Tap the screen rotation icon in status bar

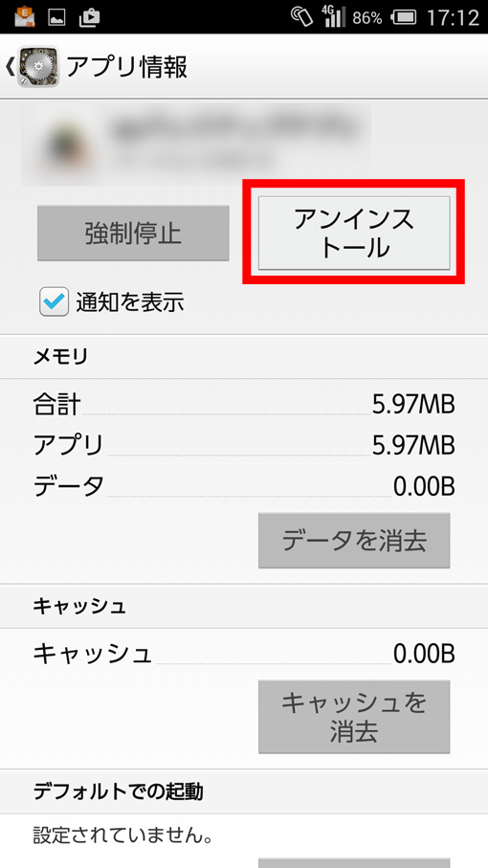point(302,17)
